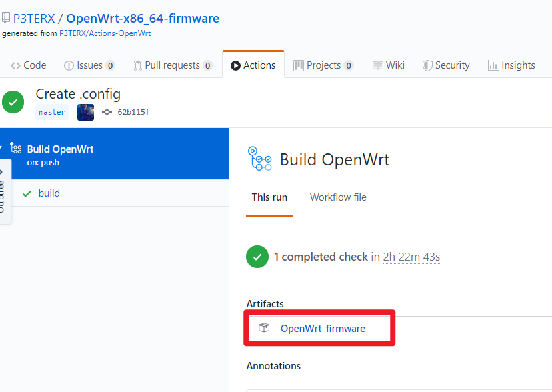The image size is (552, 392).
Task: Open the Projects tab
Action: click(x=323, y=65)
